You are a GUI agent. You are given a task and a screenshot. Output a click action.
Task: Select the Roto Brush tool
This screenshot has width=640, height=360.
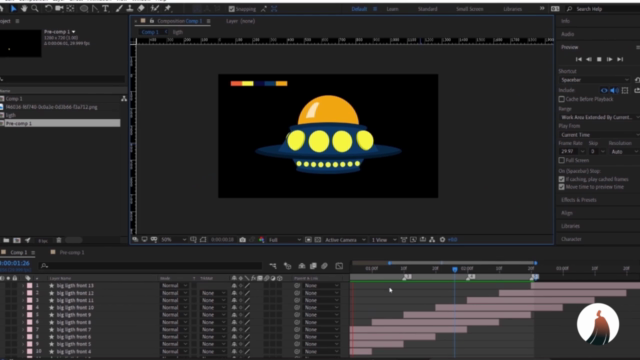coord(155,9)
